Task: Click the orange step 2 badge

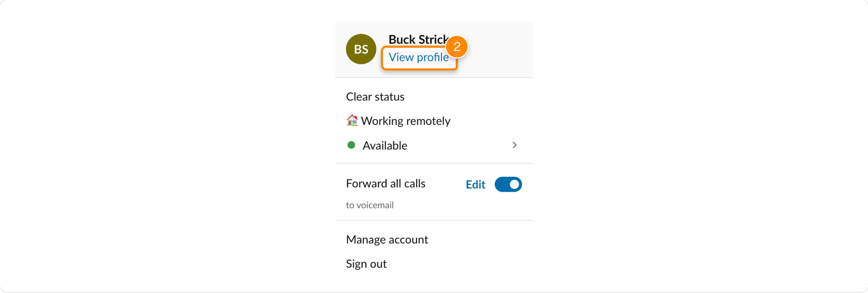Action: tap(457, 47)
